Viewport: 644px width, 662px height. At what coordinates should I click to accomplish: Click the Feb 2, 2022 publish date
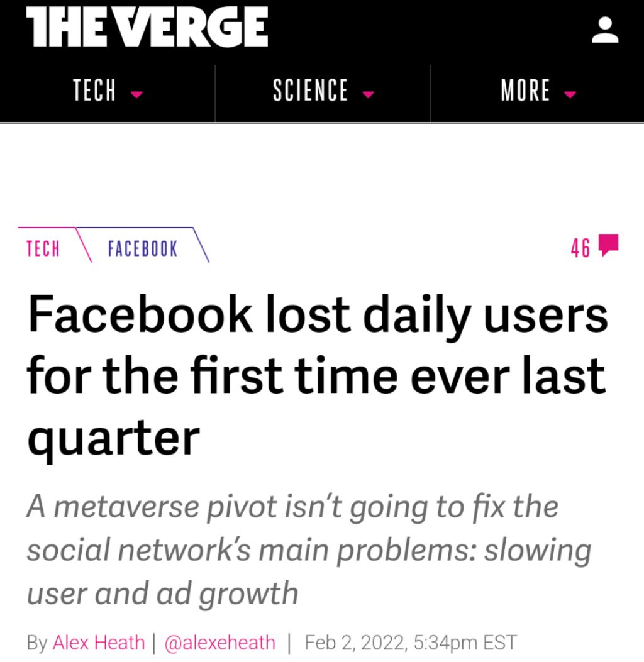click(x=353, y=643)
